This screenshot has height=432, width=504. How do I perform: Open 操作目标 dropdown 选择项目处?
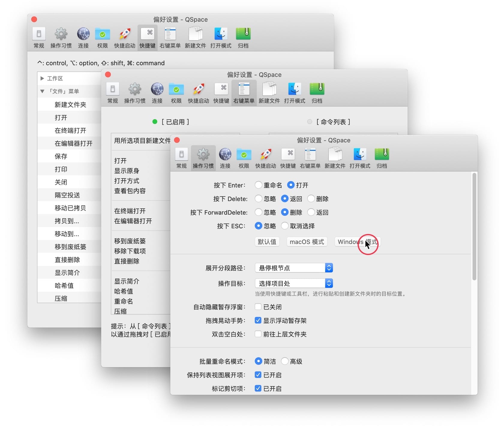click(294, 283)
